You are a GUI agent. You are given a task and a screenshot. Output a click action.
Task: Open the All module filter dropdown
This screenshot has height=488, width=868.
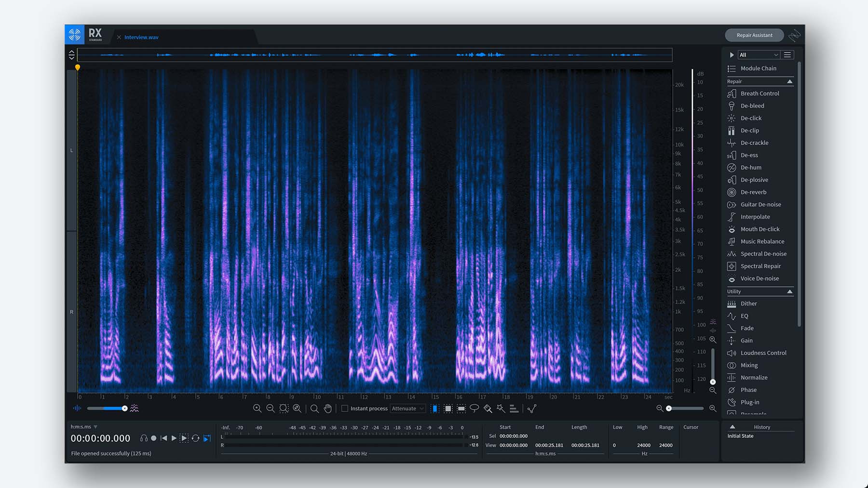tap(759, 55)
